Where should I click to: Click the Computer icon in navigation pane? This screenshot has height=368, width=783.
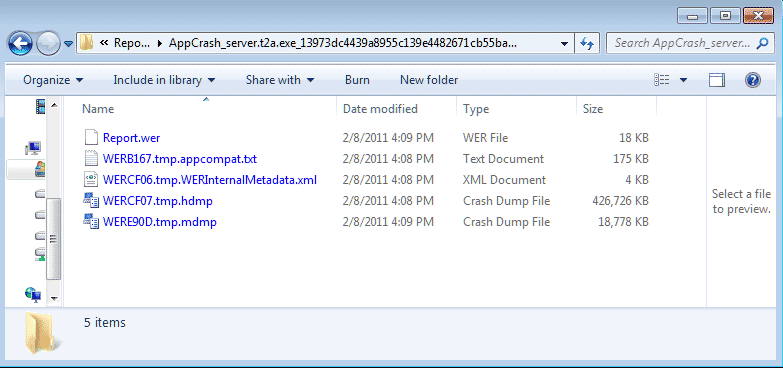[33, 147]
